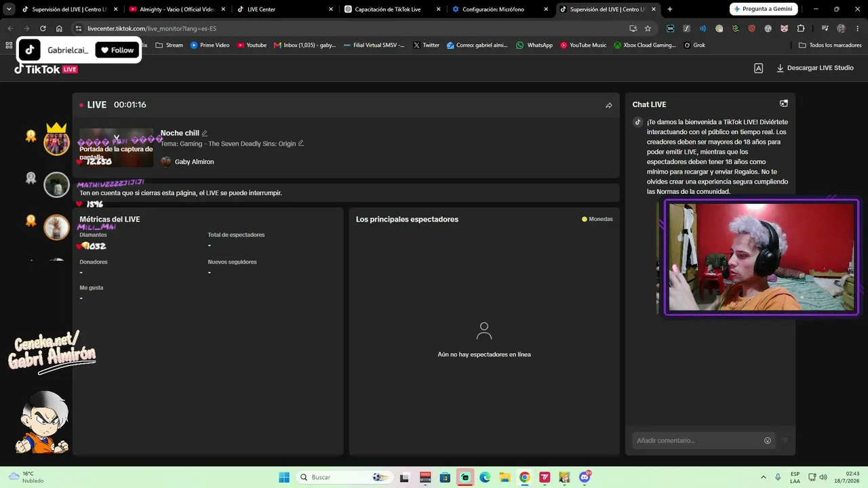Click the Windows taskbar Buscar search box
The image size is (868, 488).
click(x=343, y=477)
